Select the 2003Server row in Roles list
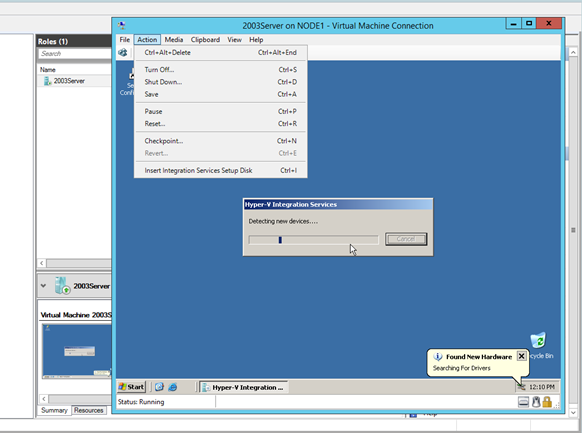 pyautogui.click(x=75, y=81)
